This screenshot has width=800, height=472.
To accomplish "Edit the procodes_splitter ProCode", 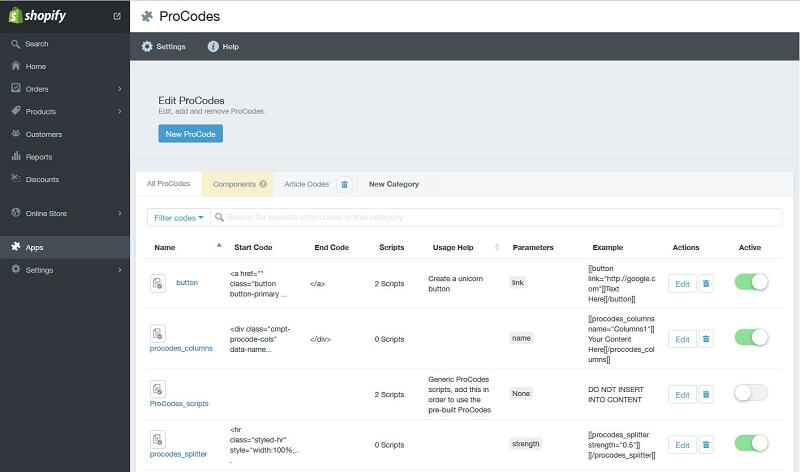I will click(682, 445).
